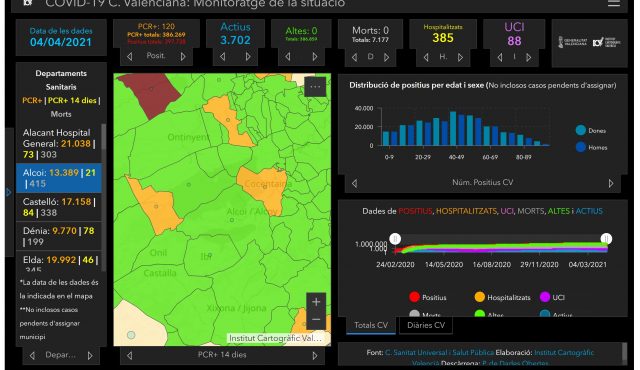Zoom out on the map
This screenshot has height=370, width=640.
316,320
